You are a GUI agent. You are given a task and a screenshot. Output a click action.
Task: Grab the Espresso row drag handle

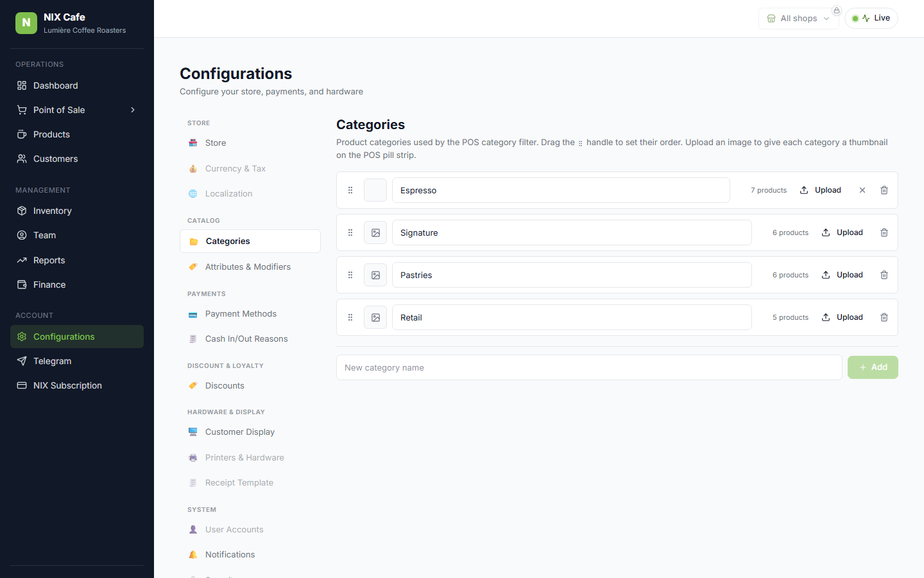[x=350, y=190]
